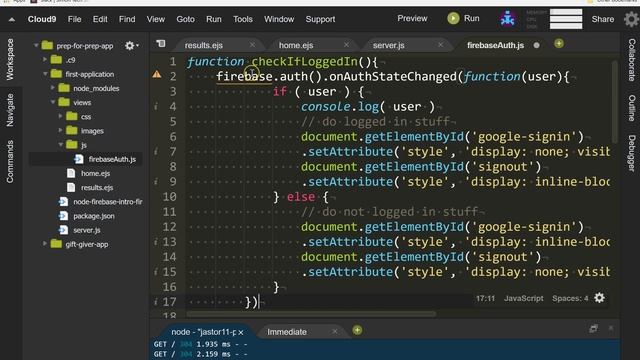
Task: Click info marker on line 4 gutter
Action: (x=156, y=107)
